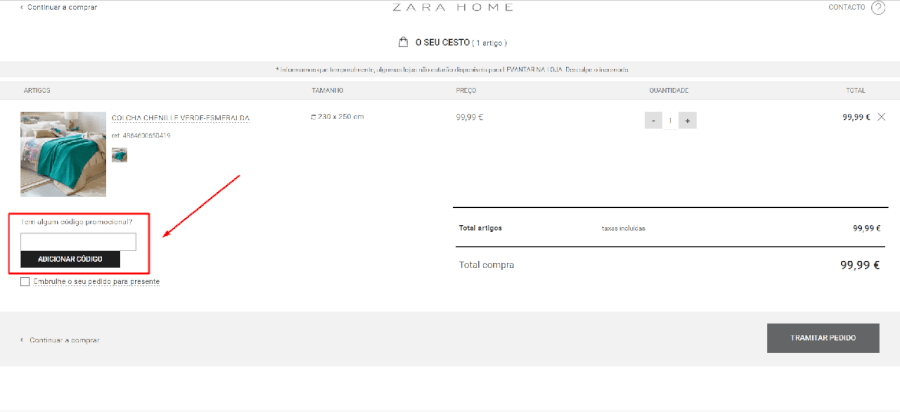The image size is (900, 412).
Task: Click TRAMITAR PEDIDO to check out
Action: (823, 338)
